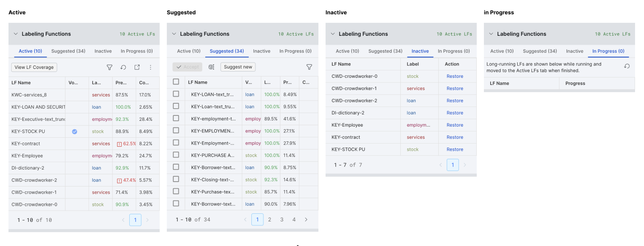Viewport: 644px width, 246px height.
Task: Go to page 3 in Suggested pagination
Action: point(282,220)
